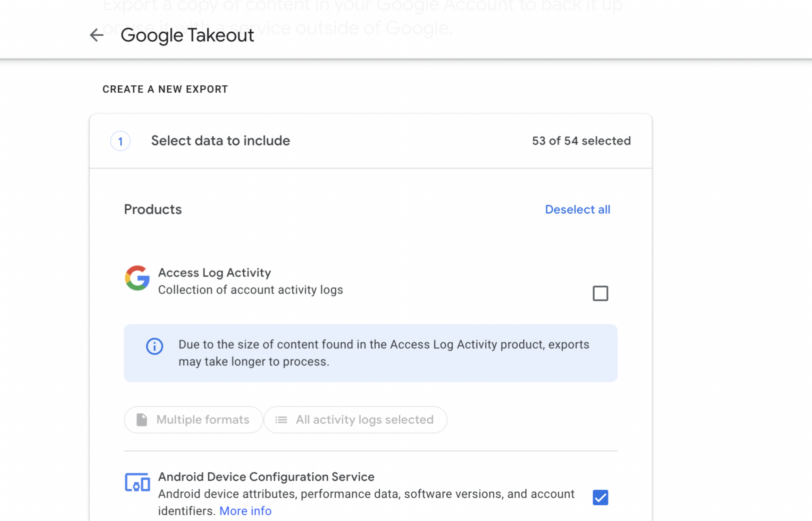Open the More info link for Android Device Configuration
The image size is (812, 521).
point(245,511)
